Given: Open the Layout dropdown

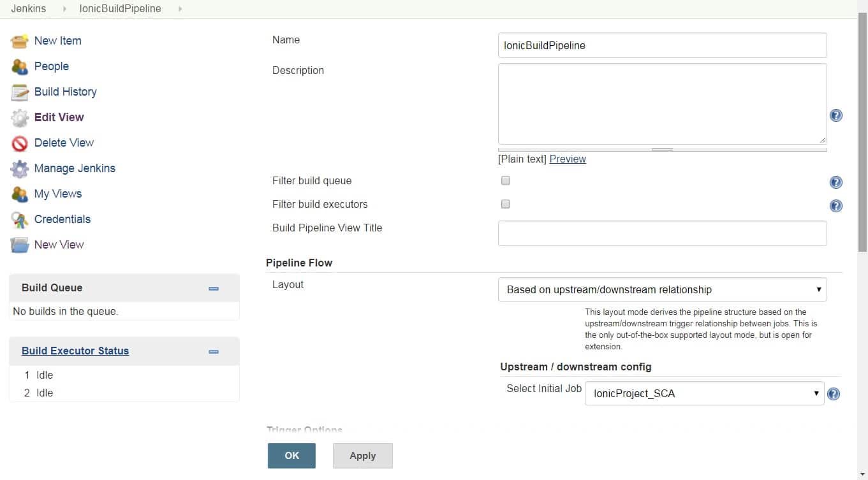Looking at the screenshot, I should click(662, 289).
